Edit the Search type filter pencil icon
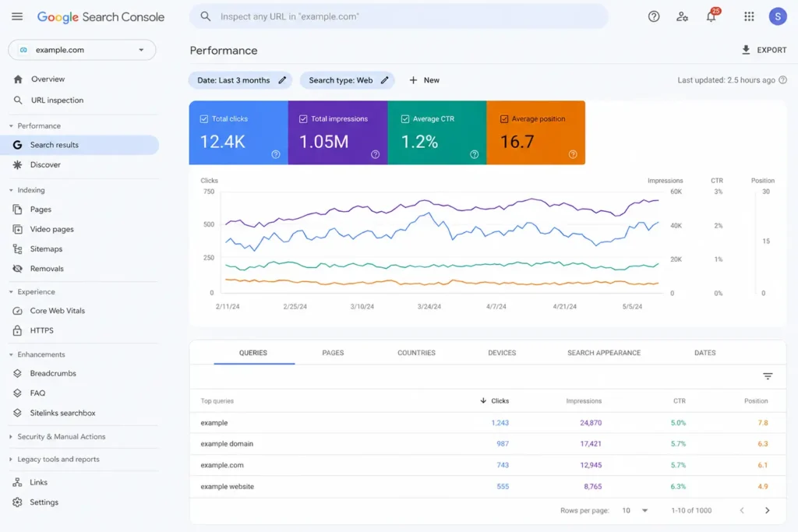 click(385, 80)
